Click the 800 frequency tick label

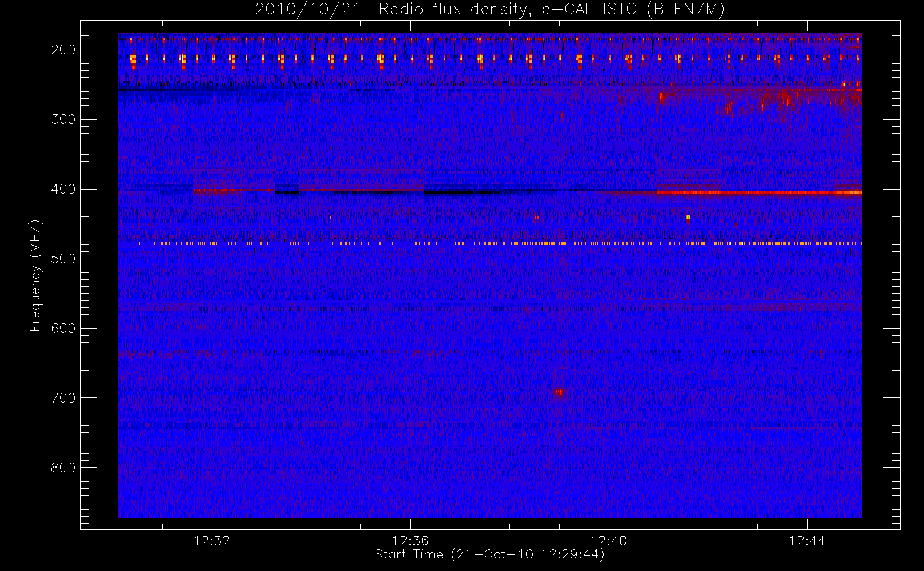[x=63, y=468]
